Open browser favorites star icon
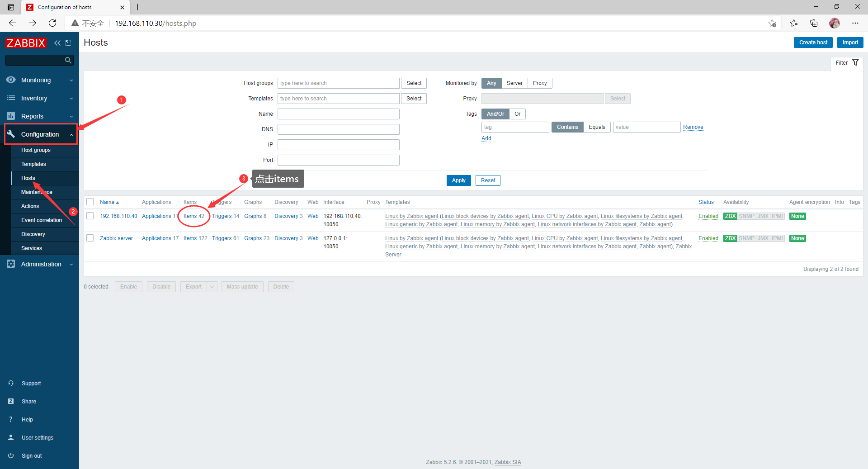Screen dimensions: 868x469 click(794, 23)
